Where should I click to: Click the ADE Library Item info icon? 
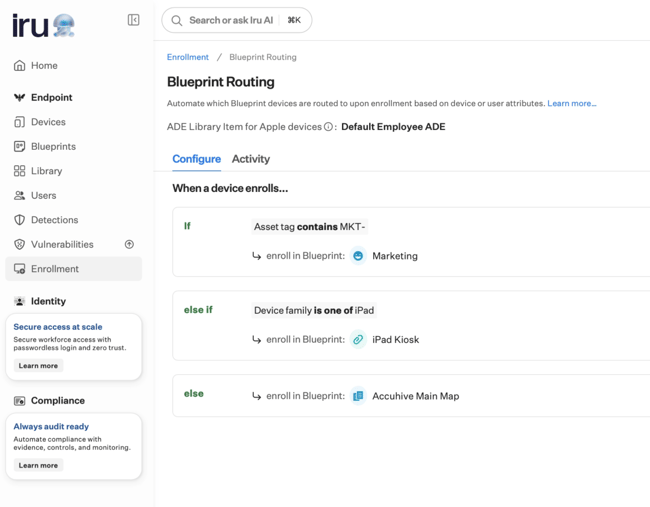click(x=328, y=127)
